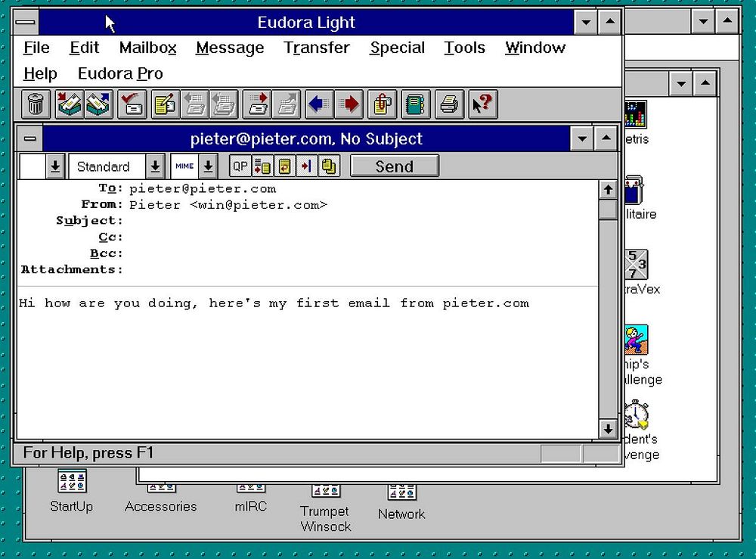Open the Edit menu

[x=85, y=48]
